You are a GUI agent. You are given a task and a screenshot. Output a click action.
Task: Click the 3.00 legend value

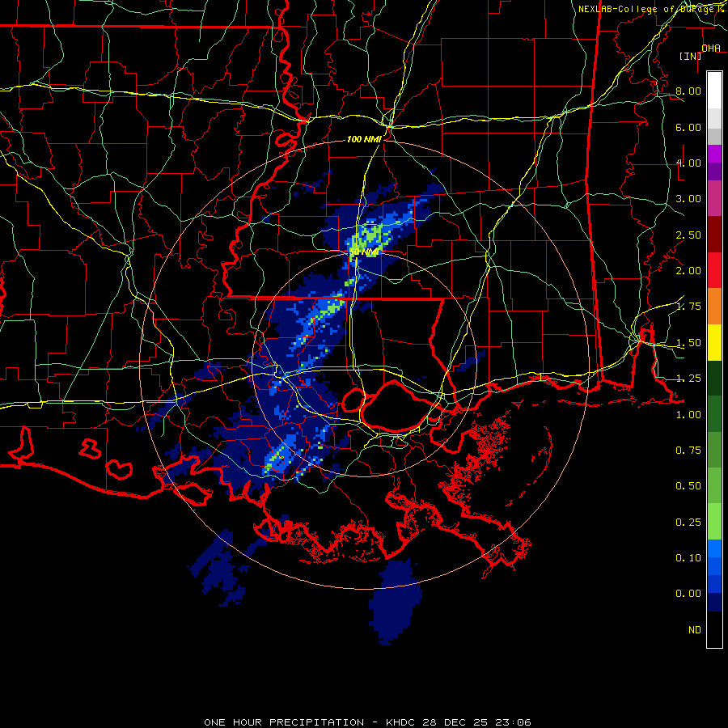coord(688,199)
